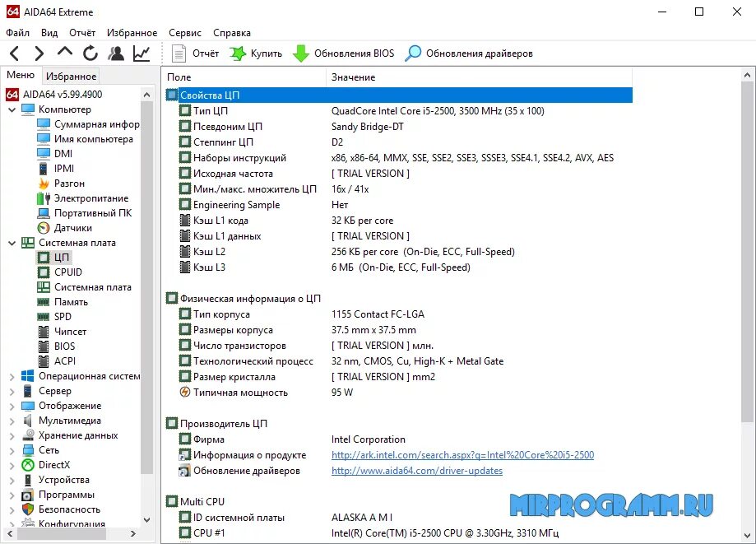Select the SPD tree item
The width and height of the screenshot is (756, 544).
(x=63, y=316)
